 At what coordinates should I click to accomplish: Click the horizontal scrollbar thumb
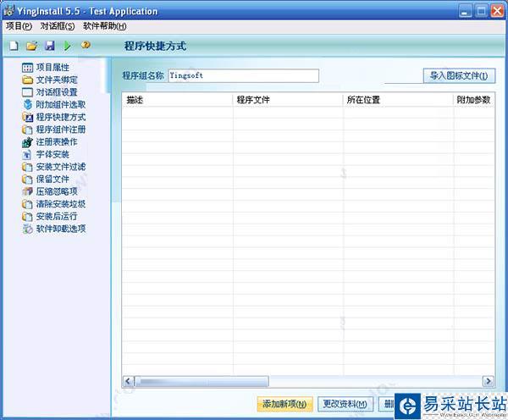[202, 381]
